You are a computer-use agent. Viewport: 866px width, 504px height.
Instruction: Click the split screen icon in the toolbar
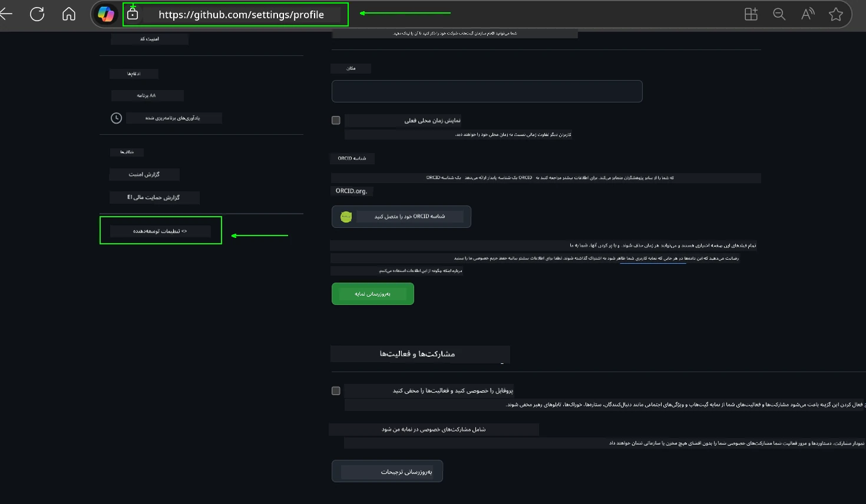click(751, 14)
